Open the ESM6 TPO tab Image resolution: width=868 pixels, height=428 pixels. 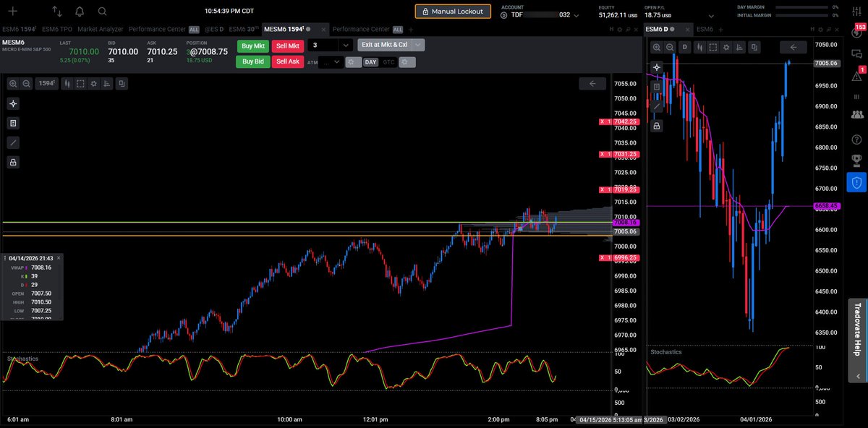click(58, 29)
